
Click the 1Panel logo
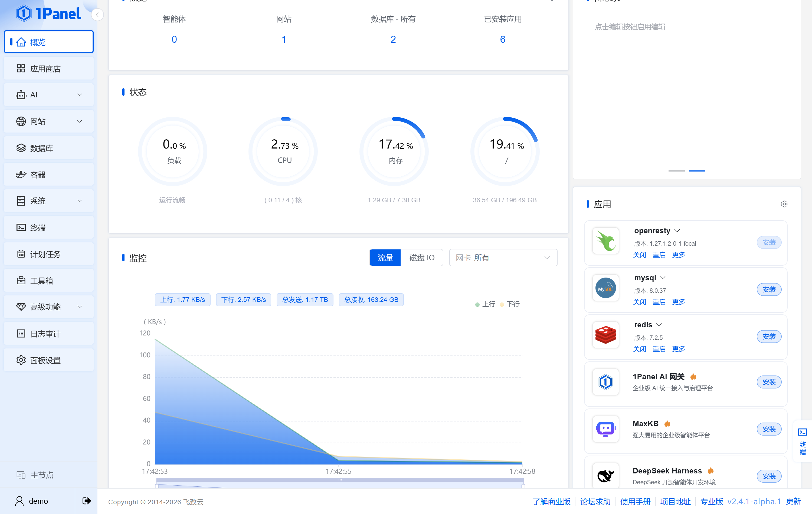tap(49, 14)
